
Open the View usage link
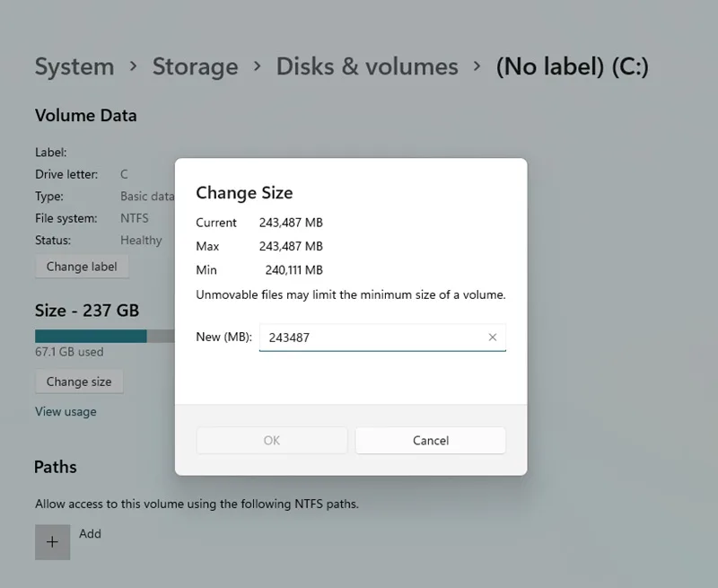tap(66, 411)
